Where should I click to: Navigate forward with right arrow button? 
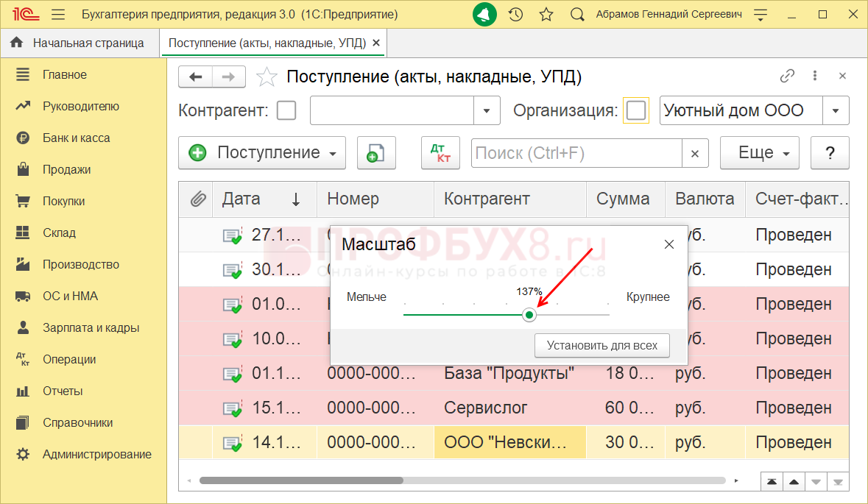(x=229, y=77)
